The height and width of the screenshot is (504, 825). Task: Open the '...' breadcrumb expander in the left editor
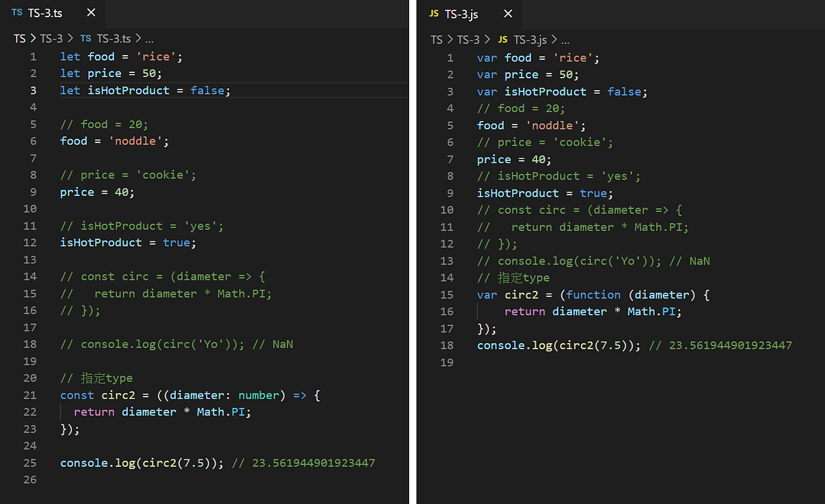(150, 39)
